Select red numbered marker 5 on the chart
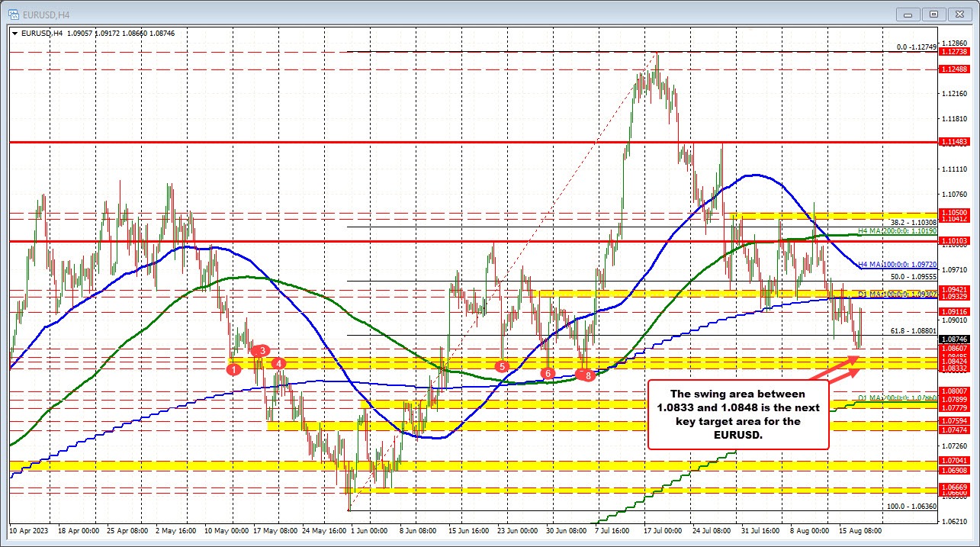980x547 pixels. (503, 366)
